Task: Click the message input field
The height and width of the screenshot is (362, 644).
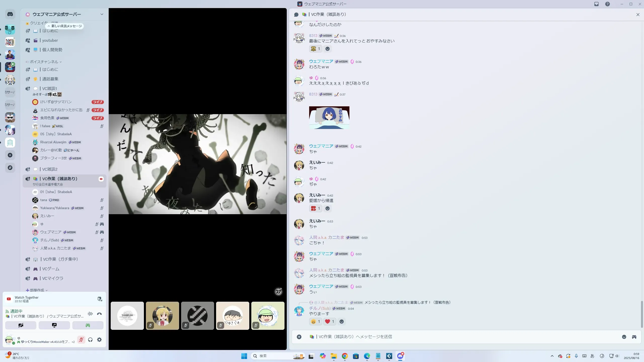Action: coord(453,337)
